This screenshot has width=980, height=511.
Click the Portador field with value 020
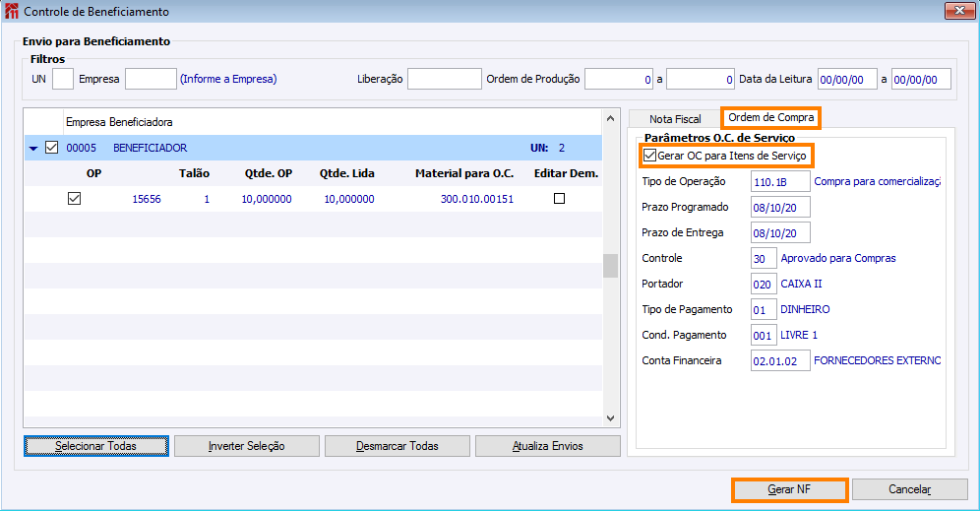764,285
